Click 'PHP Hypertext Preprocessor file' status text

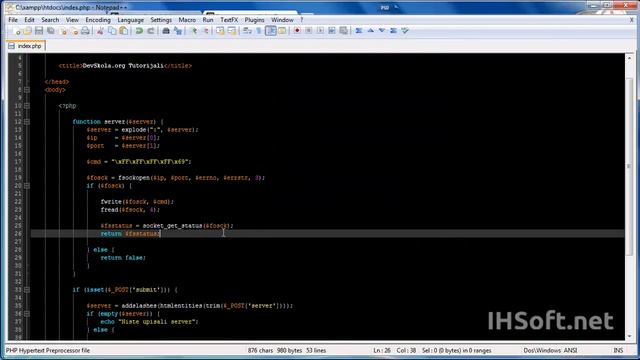(x=48, y=350)
